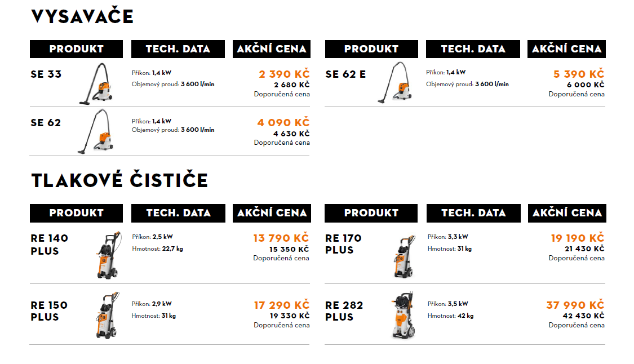This screenshot has height=364, width=634.
Task: Click the 13 790 Kč sale price
Action: point(281,238)
